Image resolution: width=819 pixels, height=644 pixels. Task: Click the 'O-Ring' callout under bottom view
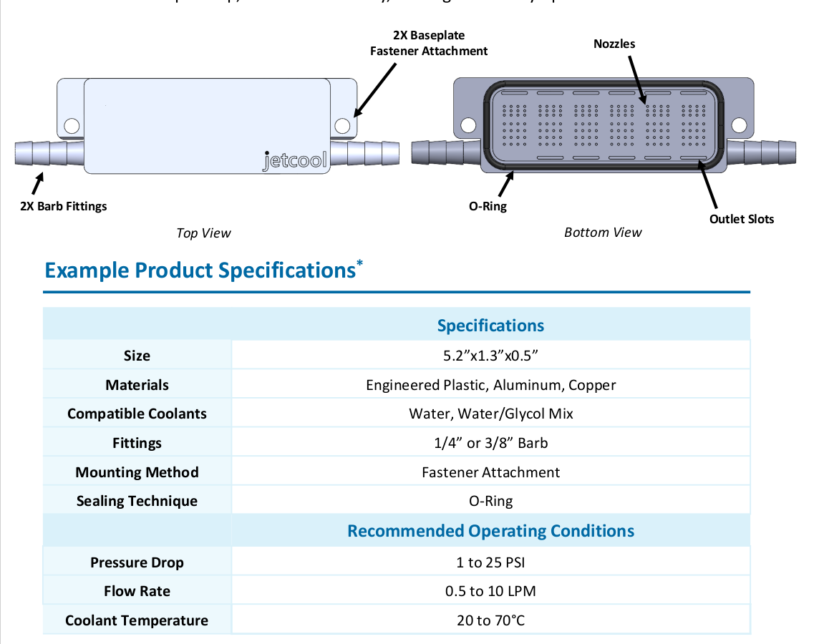(488, 206)
